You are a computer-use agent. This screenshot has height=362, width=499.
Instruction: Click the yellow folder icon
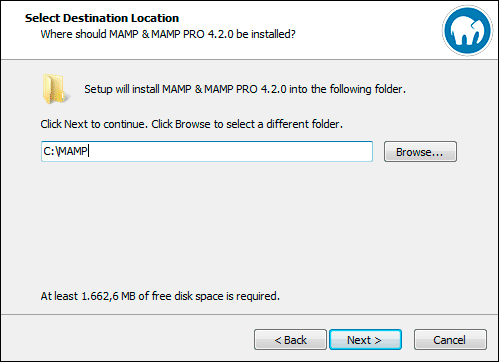[x=55, y=89]
